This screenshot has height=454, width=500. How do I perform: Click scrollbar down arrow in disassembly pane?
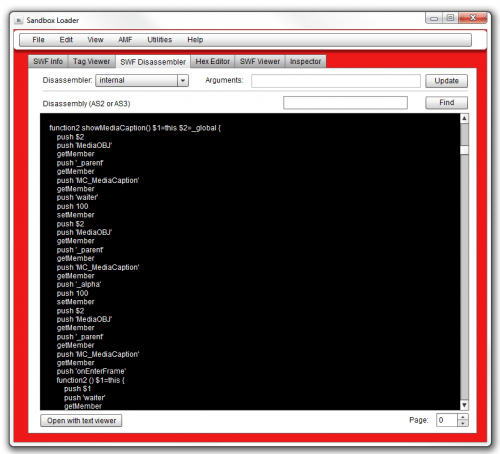pyautogui.click(x=464, y=405)
